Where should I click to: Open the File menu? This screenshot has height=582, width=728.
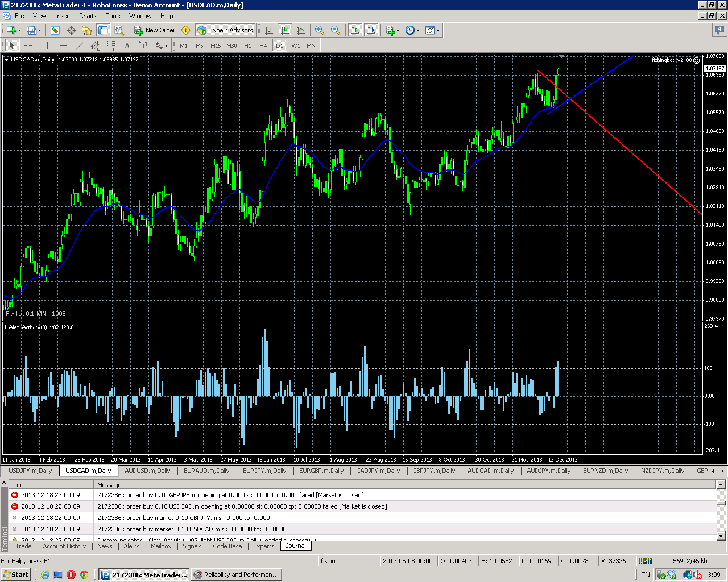19,16
